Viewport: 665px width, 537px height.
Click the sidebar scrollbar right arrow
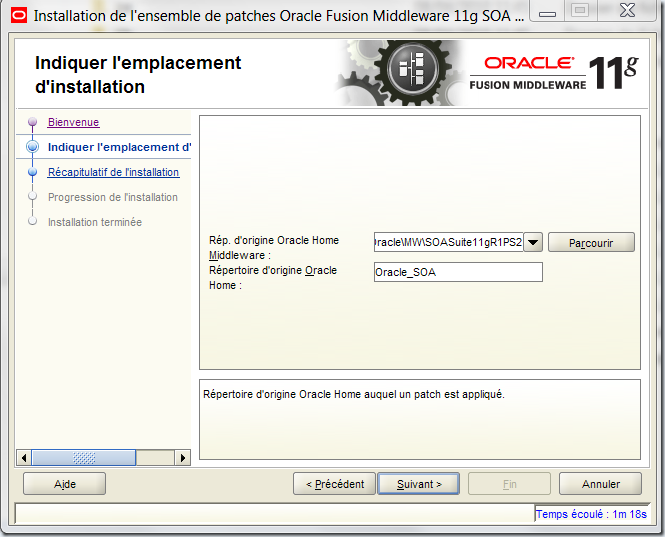(x=183, y=458)
